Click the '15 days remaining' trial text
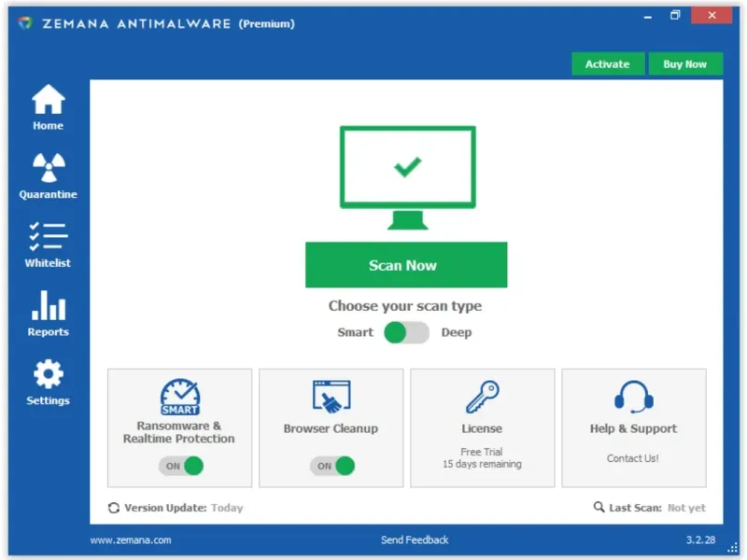The width and height of the screenshot is (747, 560). (x=482, y=464)
